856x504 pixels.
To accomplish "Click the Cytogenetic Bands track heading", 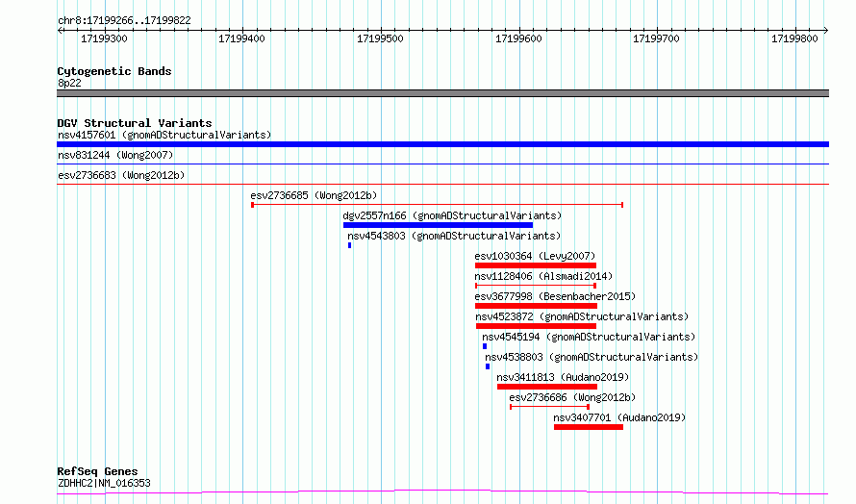I will [x=114, y=71].
